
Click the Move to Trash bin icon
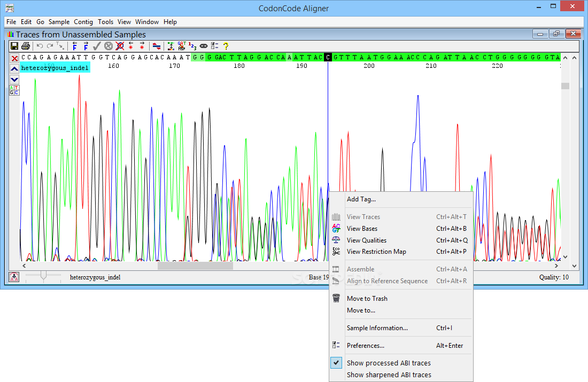336,298
